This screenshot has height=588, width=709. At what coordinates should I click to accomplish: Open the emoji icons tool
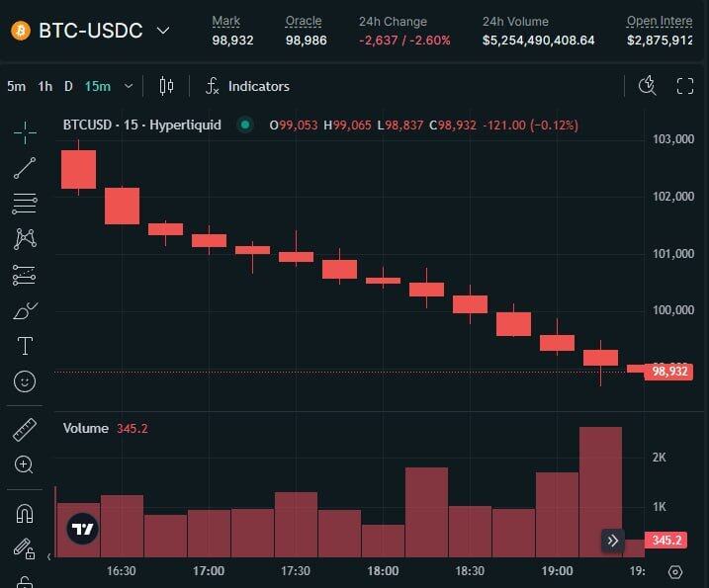[25, 380]
